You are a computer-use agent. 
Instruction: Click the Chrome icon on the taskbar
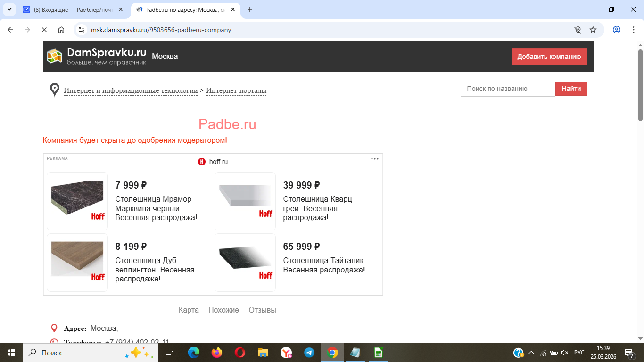click(x=332, y=353)
